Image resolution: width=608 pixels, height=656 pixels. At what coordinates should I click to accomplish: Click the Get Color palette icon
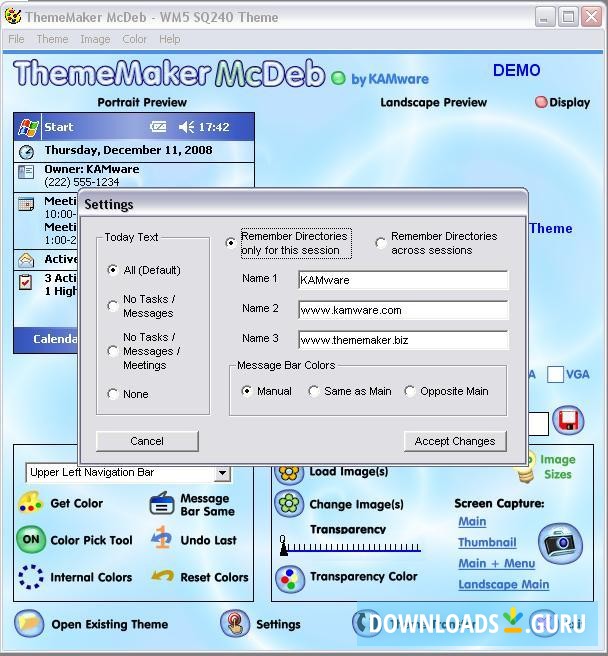pyautogui.click(x=30, y=503)
